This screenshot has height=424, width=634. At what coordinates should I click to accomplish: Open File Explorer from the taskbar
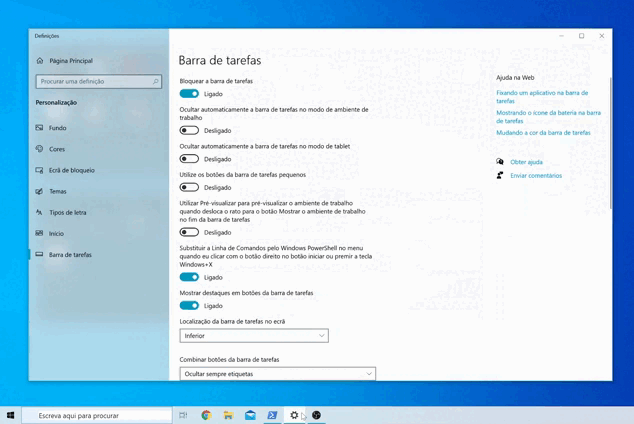[x=228, y=415]
